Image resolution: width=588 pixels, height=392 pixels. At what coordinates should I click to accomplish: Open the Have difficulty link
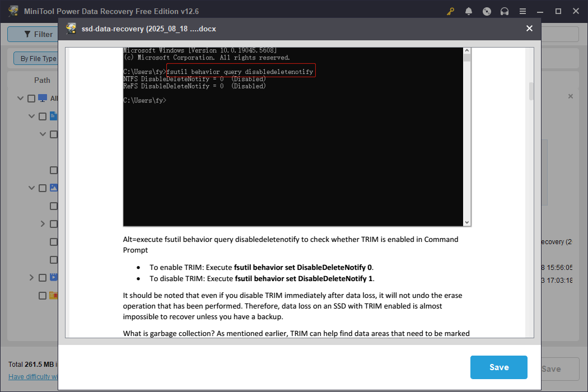pos(32,376)
